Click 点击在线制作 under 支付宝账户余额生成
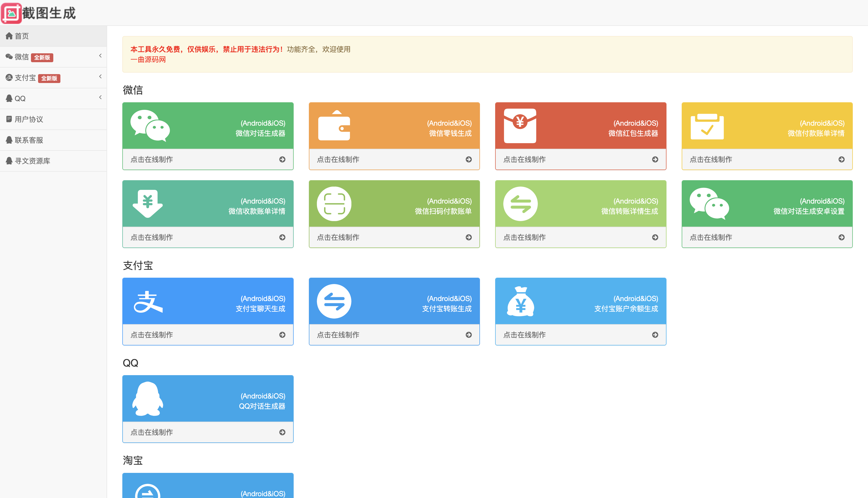 pyautogui.click(x=525, y=335)
